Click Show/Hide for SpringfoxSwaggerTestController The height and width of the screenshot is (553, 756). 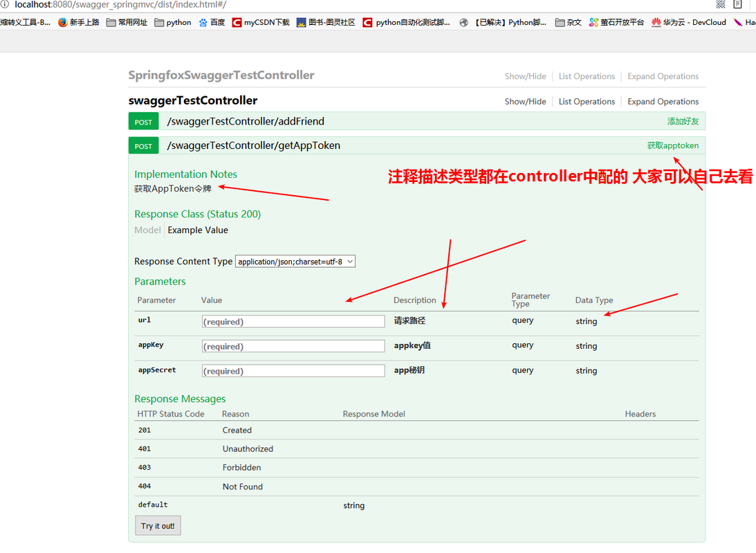point(525,76)
